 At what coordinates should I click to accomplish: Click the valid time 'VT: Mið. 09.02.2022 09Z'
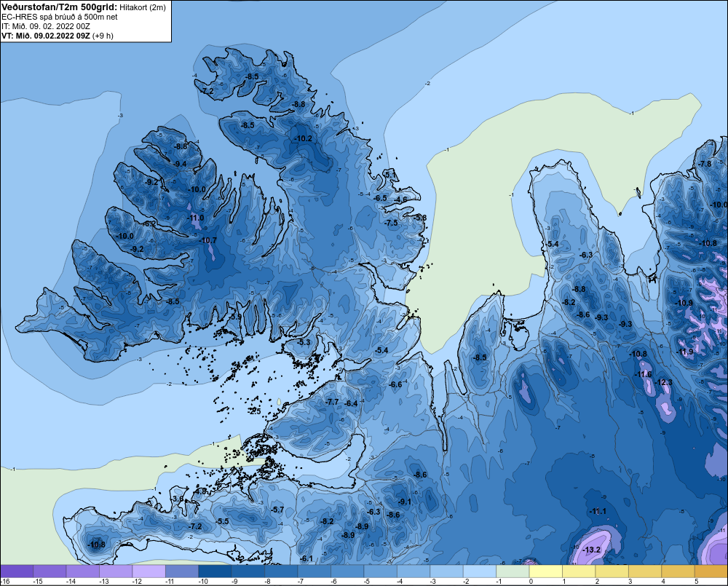click(45, 36)
